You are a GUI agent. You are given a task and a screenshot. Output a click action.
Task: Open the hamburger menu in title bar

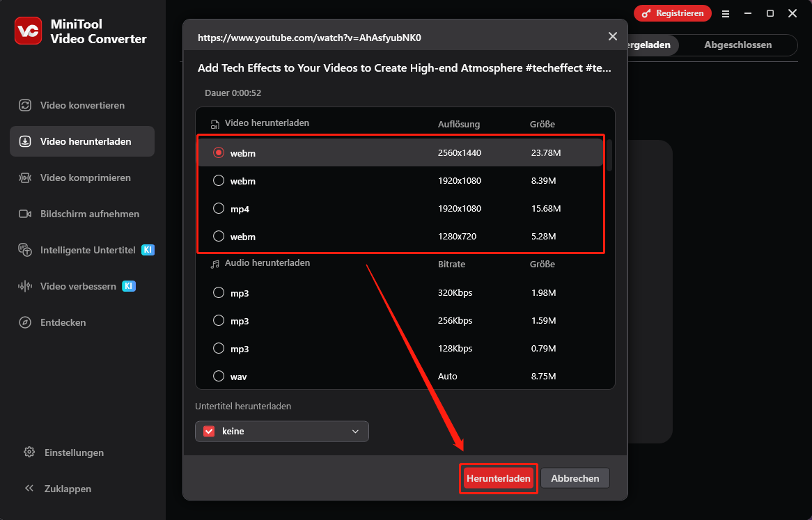point(726,14)
